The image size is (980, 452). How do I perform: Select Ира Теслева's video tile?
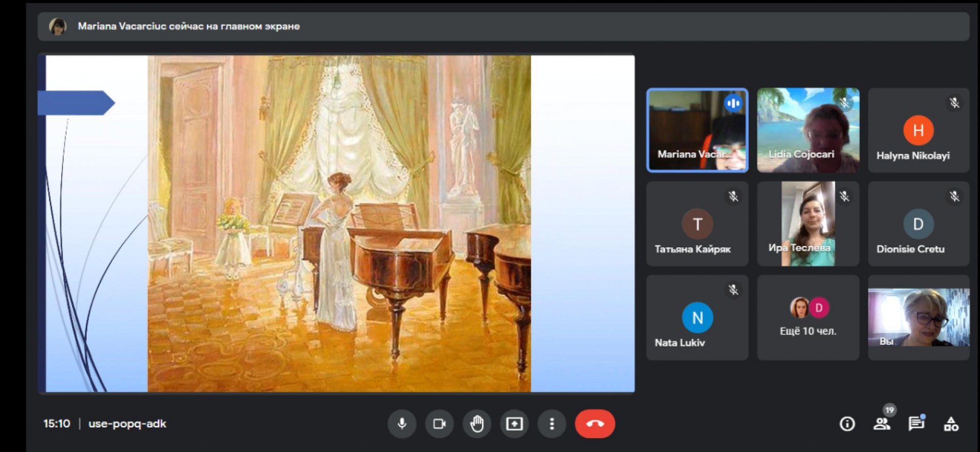click(x=808, y=223)
